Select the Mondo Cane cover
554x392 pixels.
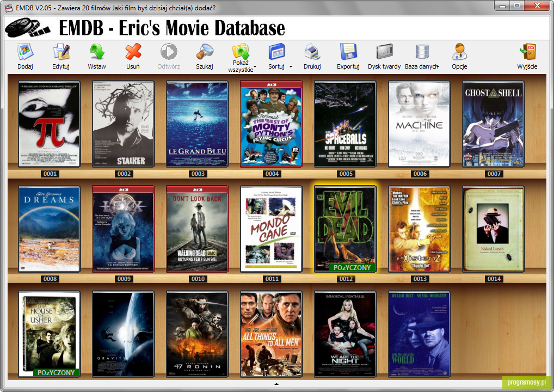(x=272, y=229)
